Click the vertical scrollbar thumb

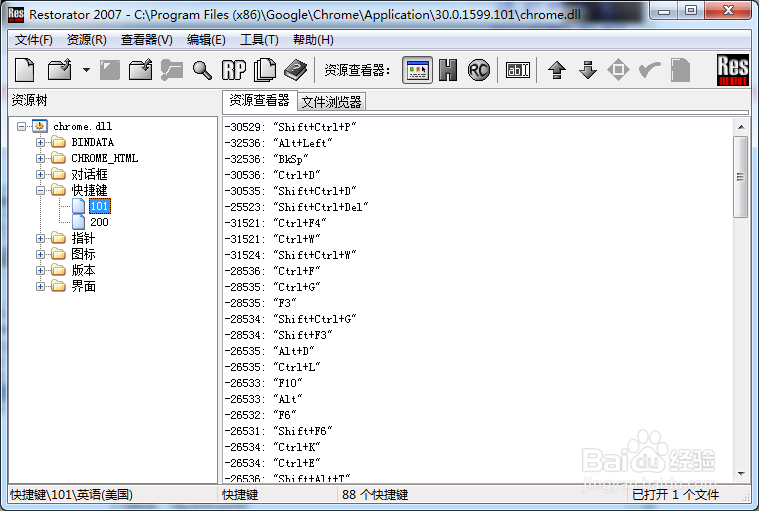click(x=741, y=177)
